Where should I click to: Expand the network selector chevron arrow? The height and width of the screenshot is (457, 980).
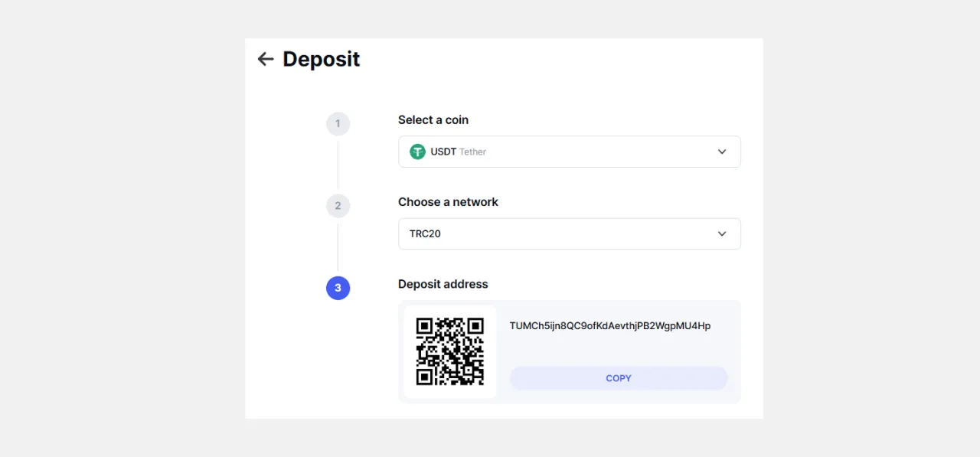point(722,233)
